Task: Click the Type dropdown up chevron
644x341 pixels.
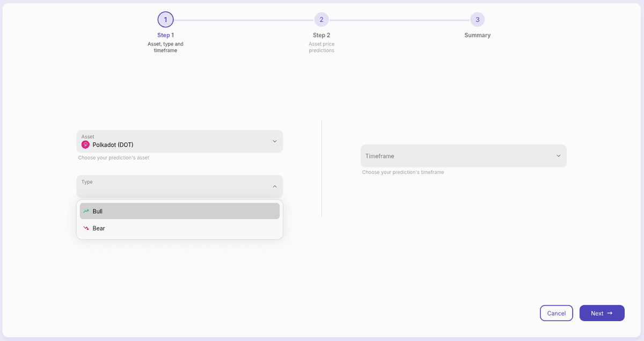Action: point(274,186)
